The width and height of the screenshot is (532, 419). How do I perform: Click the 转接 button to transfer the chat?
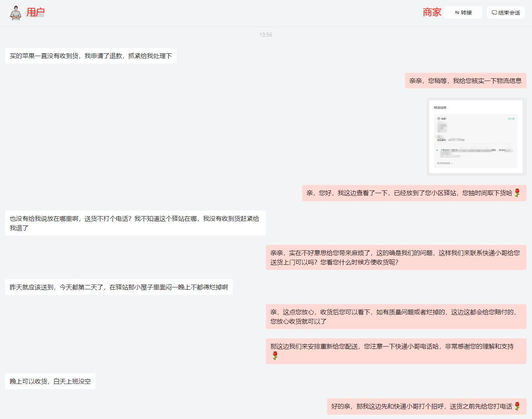(x=463, y=12)
